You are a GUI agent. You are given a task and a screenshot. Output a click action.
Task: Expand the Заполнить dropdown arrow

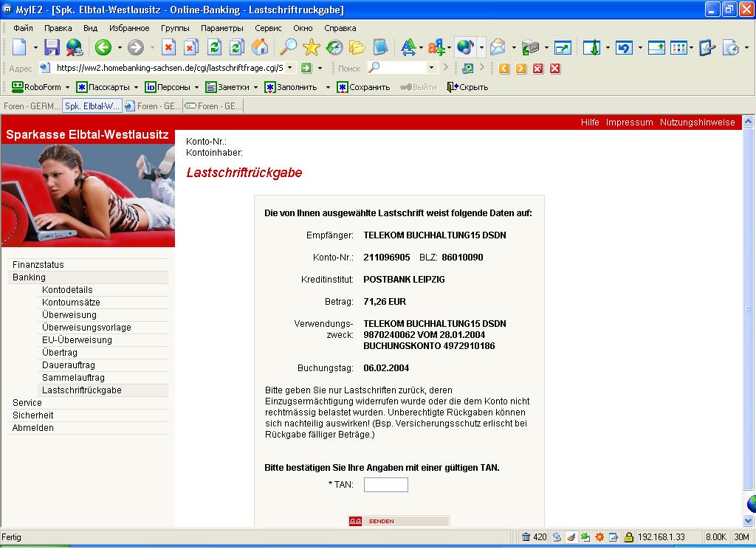tap(328, 87)
